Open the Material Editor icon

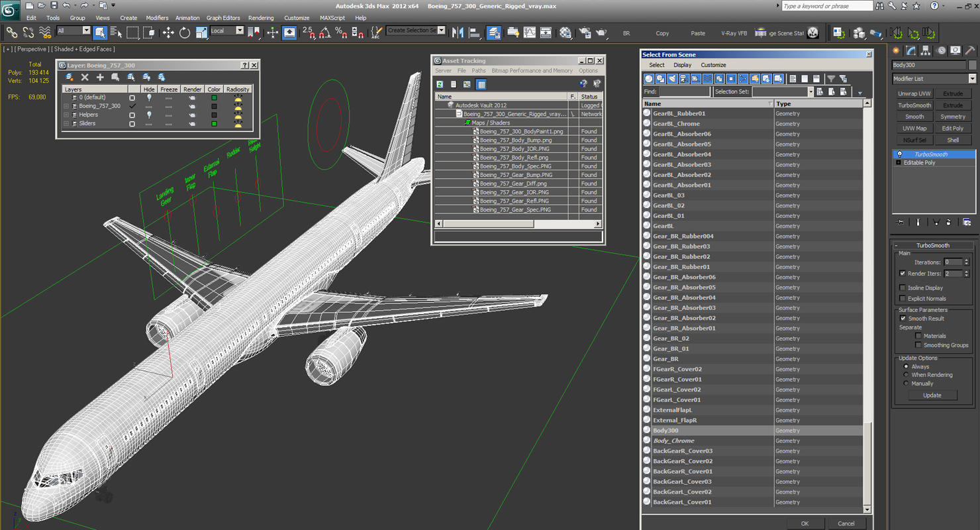tap(565, 32)
